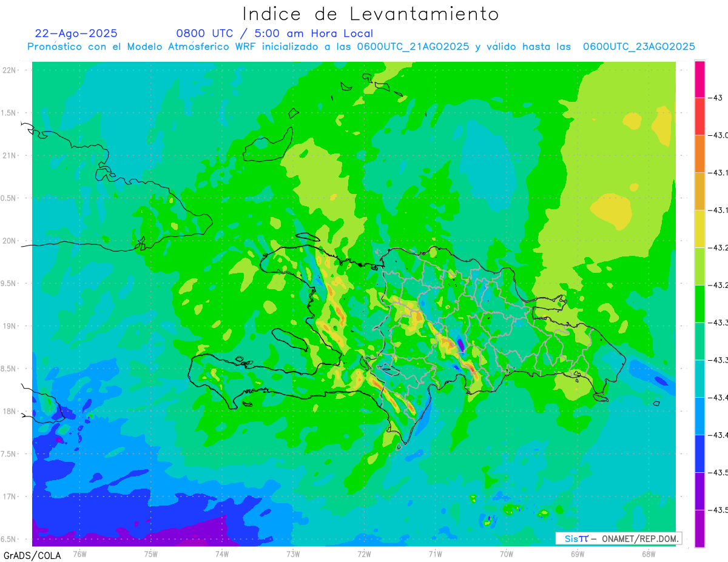Click the indigo-purple color bar swatch
Screen dimensions: 728x562
(x=699, y=490)
